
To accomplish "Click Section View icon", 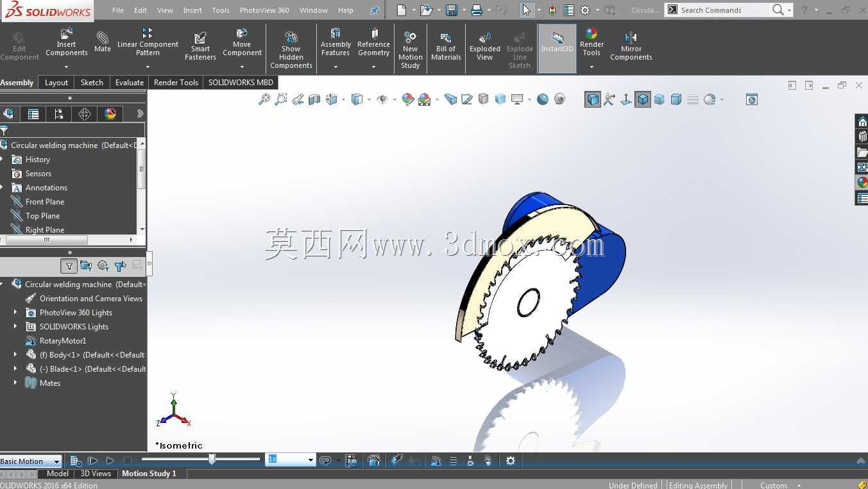I will pos(314,99).
